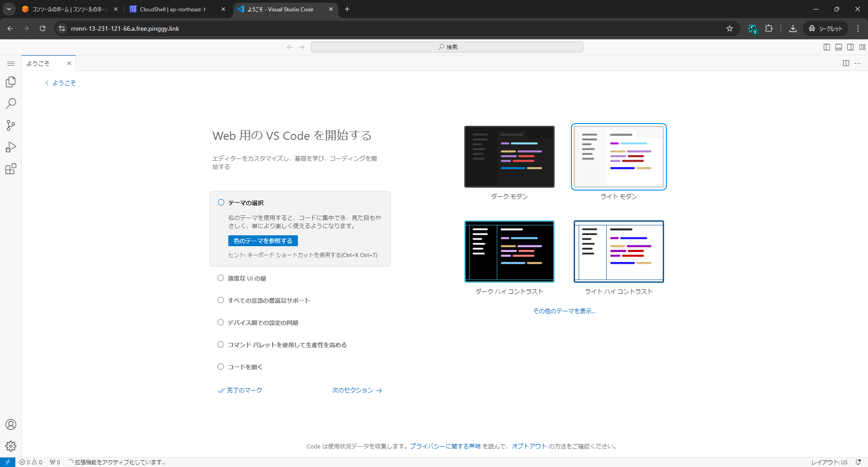Go forward in VS Code navigation history
Screen dimensions: 868x467
[x=302, y=47]
